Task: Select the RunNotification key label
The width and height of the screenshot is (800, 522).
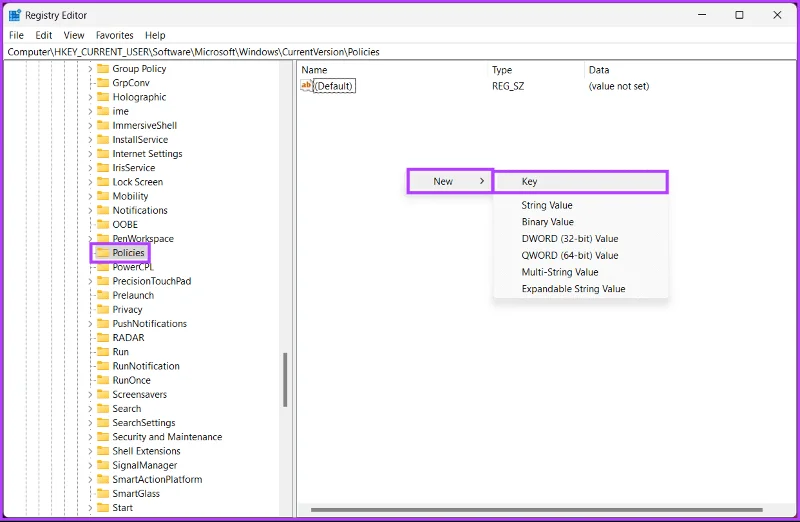Action: click(x=146, y=366)
